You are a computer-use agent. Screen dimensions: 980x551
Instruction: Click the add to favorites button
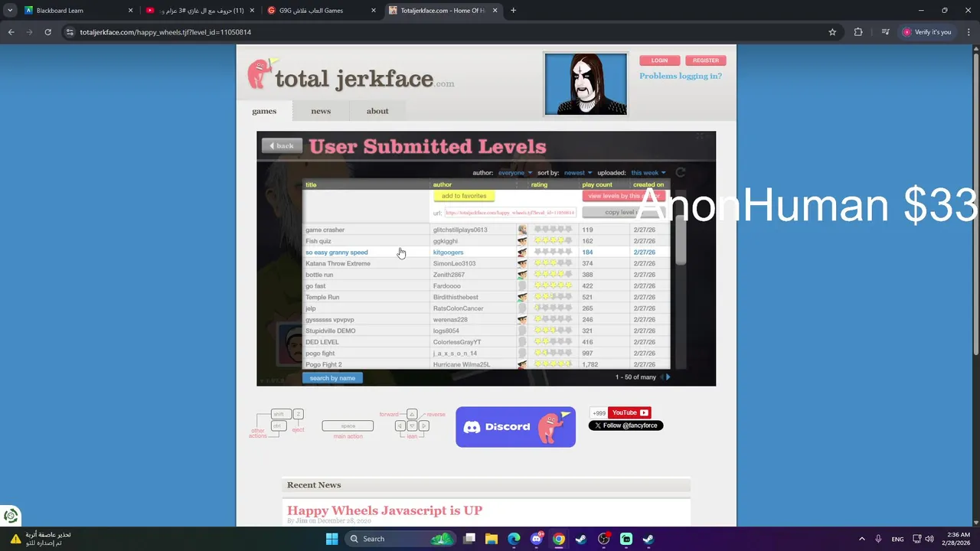point(464,196)
